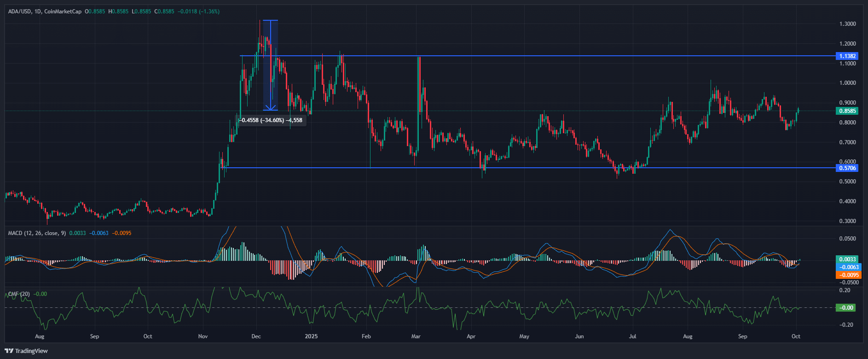
Task: Select the green -0.00 CMF value tag
Action: [846, 308]
